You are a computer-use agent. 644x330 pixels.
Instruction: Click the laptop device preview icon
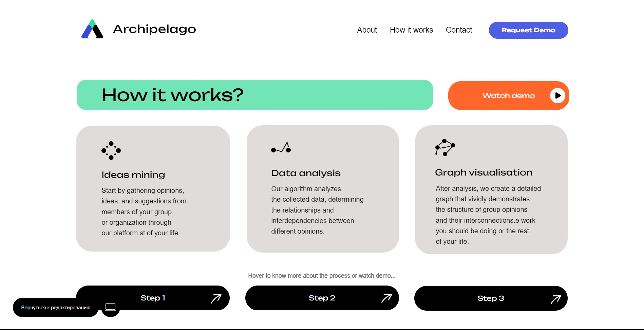(x=111, y=307)
